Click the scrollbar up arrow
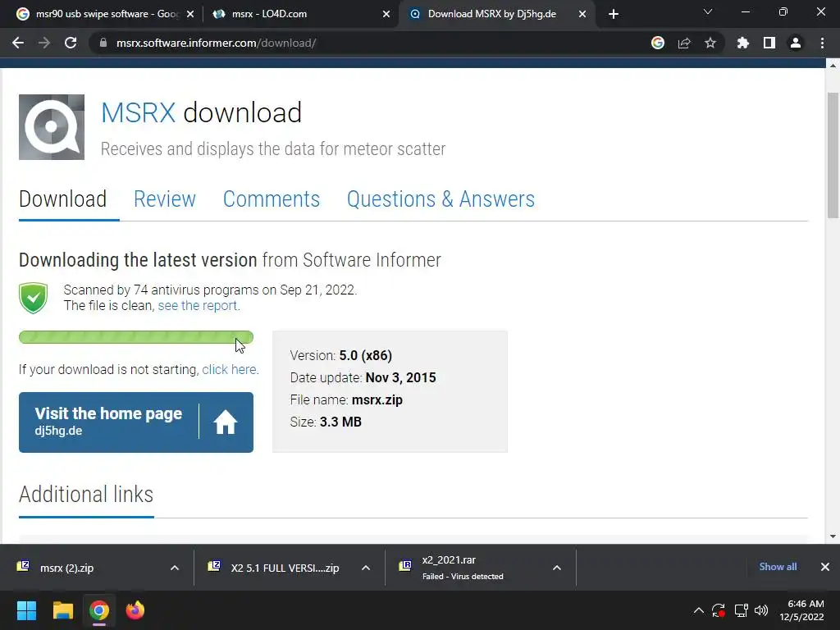 (x=833, y=66)
